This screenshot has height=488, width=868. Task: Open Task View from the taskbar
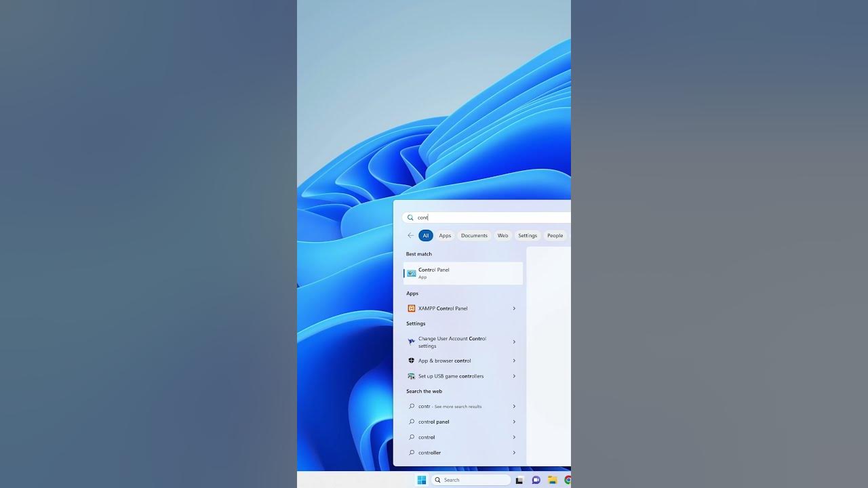[x=519, y=480]
